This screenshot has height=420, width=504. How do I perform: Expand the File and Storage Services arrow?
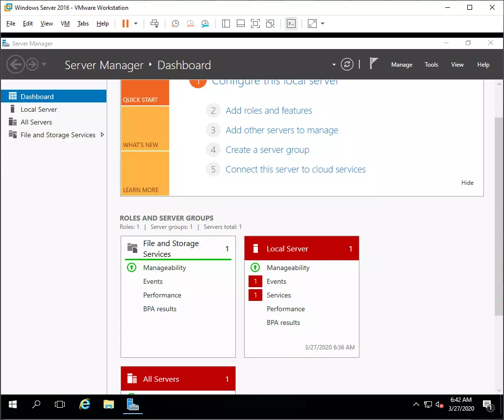coord(102,135)
